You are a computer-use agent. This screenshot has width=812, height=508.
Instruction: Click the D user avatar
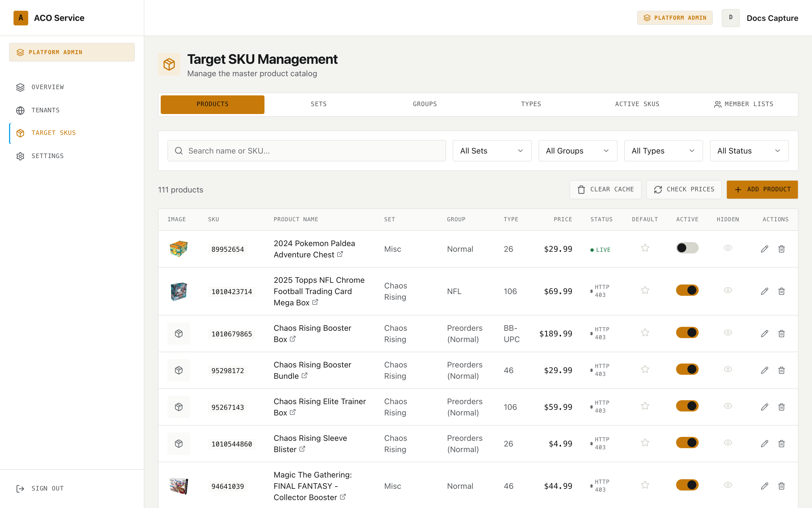731,18
